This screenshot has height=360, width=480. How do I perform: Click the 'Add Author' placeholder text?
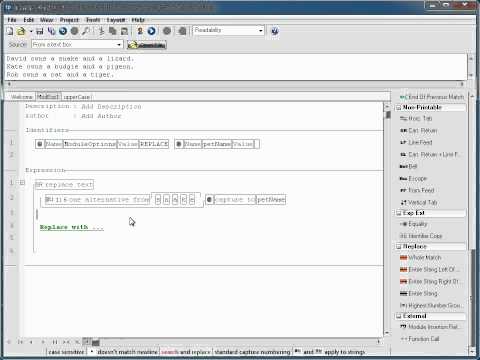click(x=101, y=116)
